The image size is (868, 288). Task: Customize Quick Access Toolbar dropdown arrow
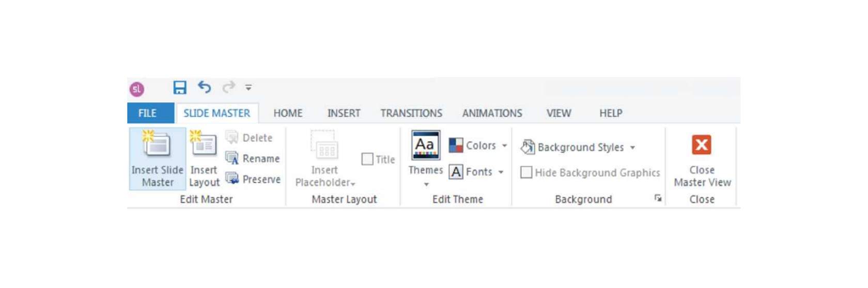pyautogui.click(x=249, y=87)
